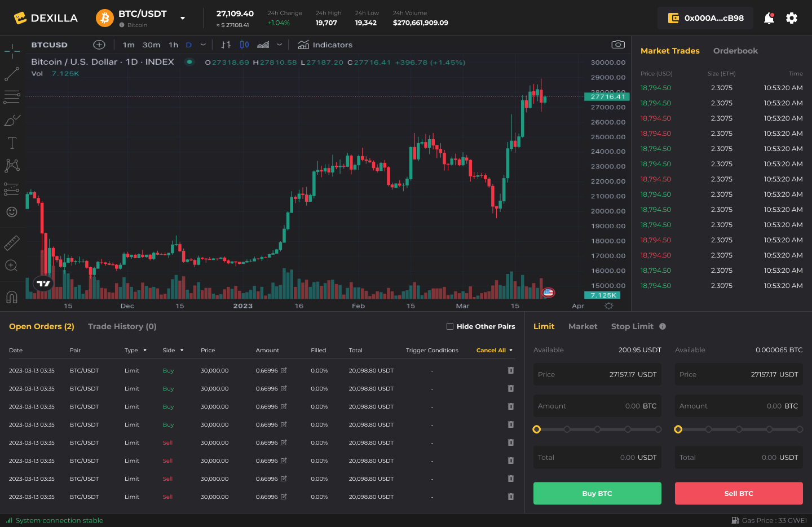Select the trend line drawing tool

12,74
